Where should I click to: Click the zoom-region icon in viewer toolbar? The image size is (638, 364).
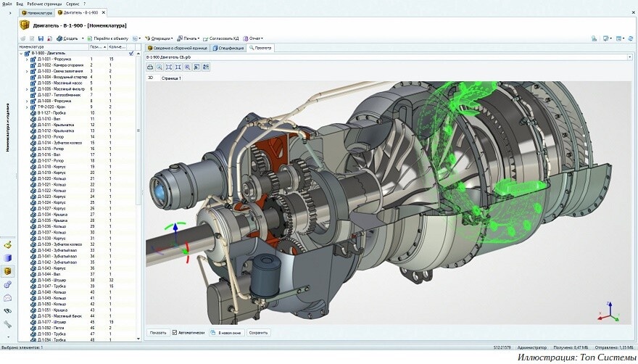[188, 67]
